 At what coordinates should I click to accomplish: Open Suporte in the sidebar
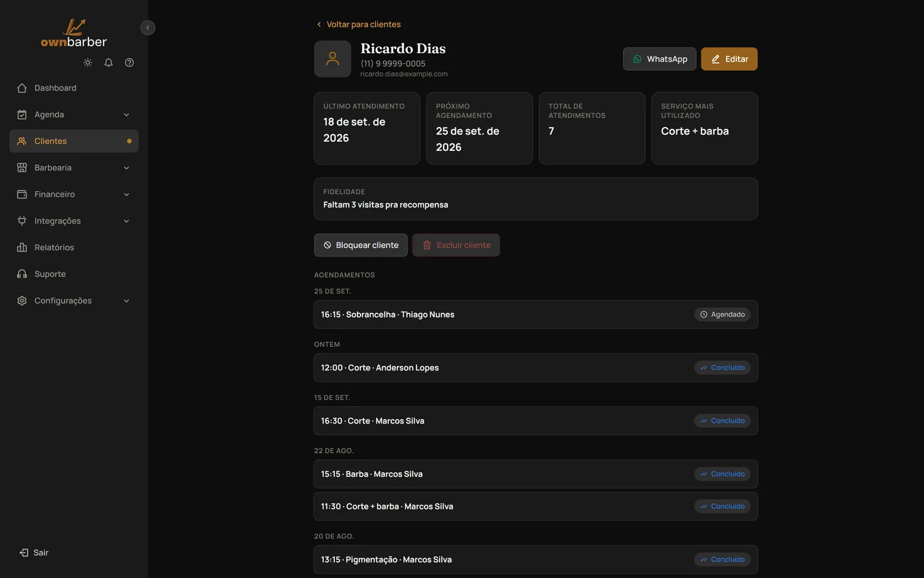[x=74, y=274]
